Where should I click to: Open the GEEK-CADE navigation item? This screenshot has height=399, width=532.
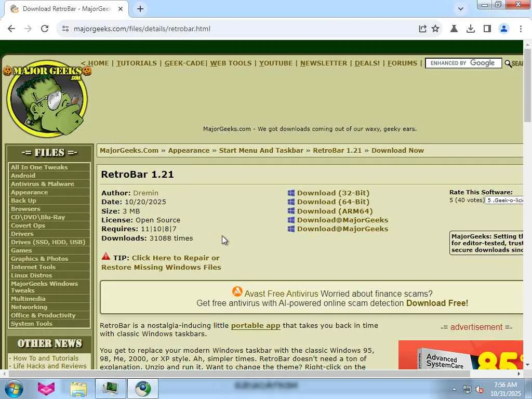[184, 63]
